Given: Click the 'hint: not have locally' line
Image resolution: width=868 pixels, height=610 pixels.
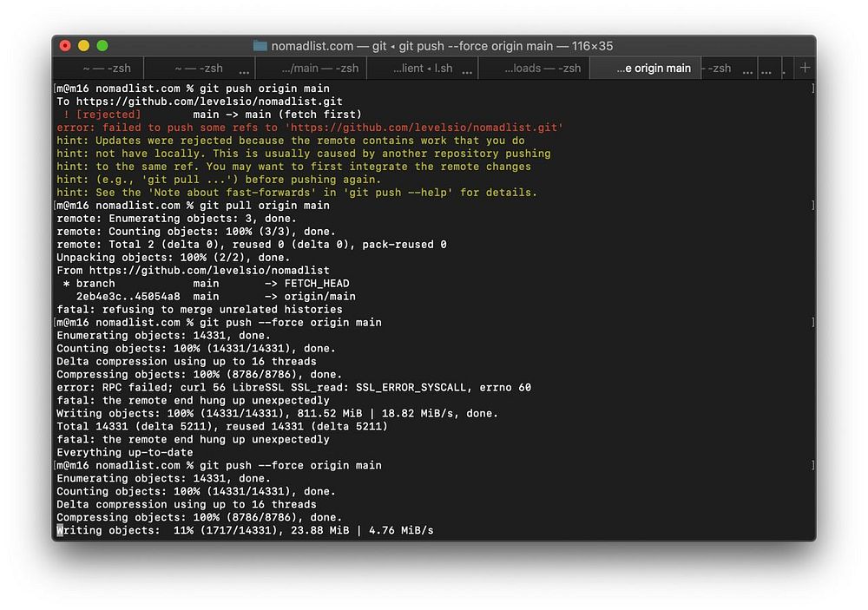Looking at the screenshot, I should pyautogui.click(x=303, y=154).
